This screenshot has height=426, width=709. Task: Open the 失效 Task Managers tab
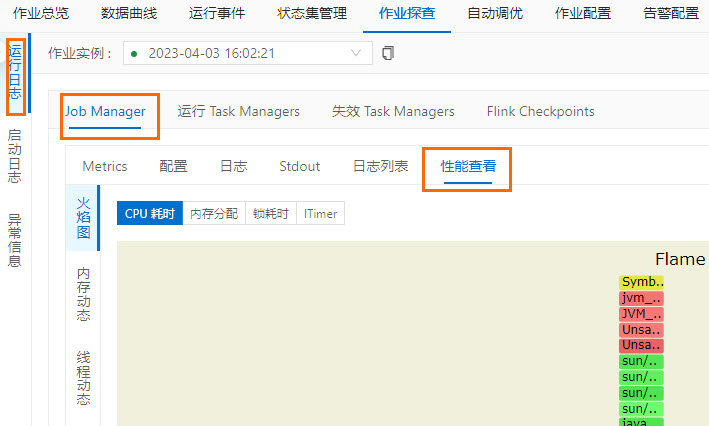pos(393,111)
